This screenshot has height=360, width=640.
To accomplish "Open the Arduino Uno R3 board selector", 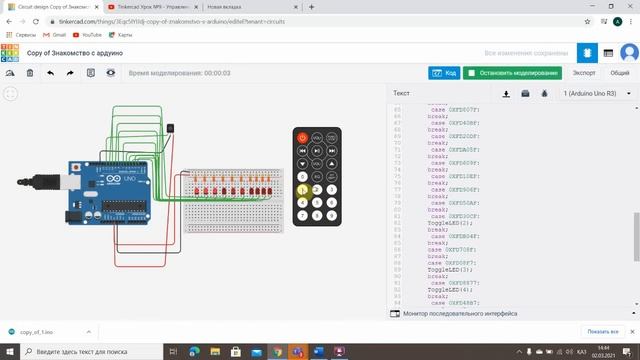I will pos(597,93).
